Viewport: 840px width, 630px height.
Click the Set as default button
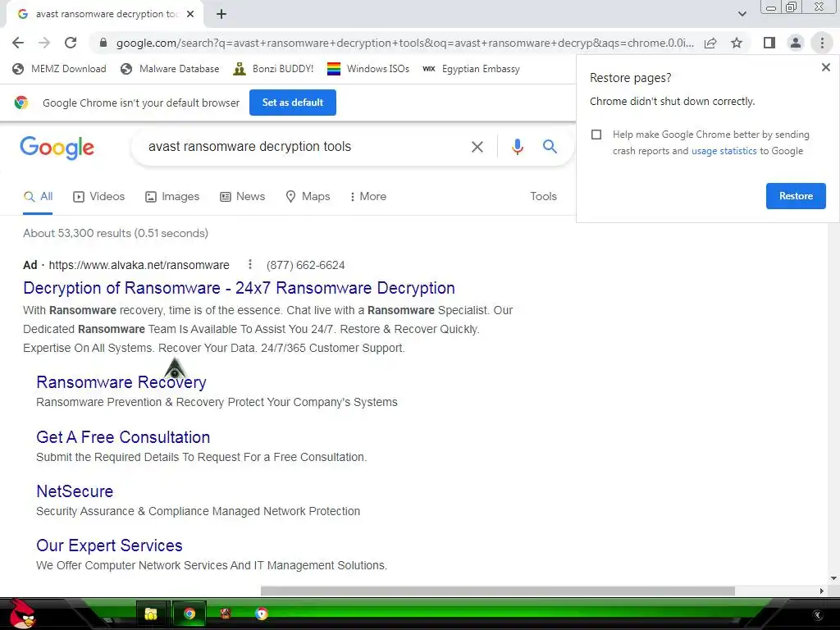coord(293,103)
